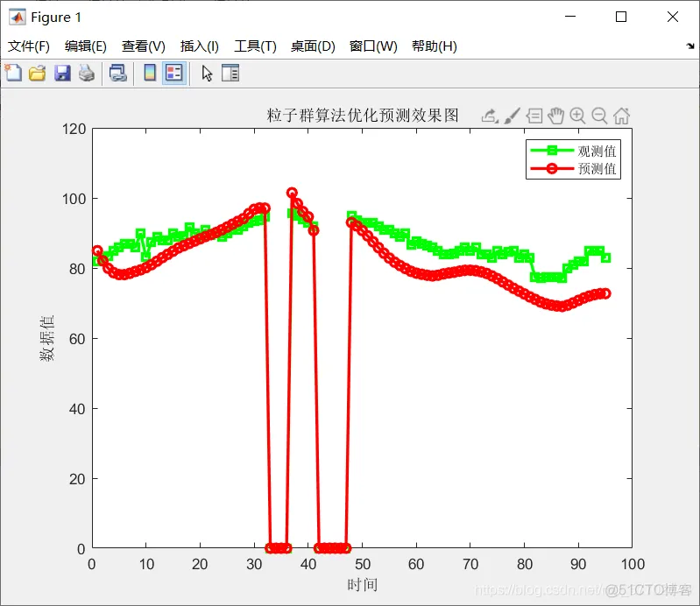Click the axes Export icon
The height and width of the screenshot is (606, 700).
pos(489,116)
